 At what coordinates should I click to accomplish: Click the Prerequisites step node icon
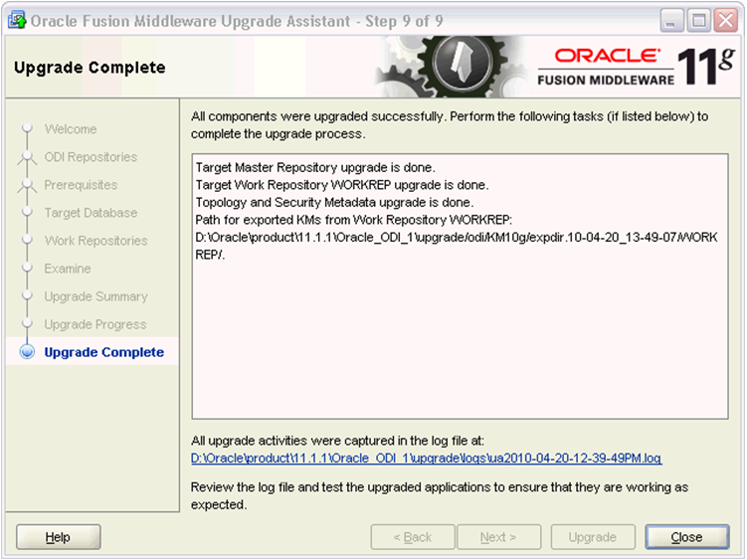(27, 185)
